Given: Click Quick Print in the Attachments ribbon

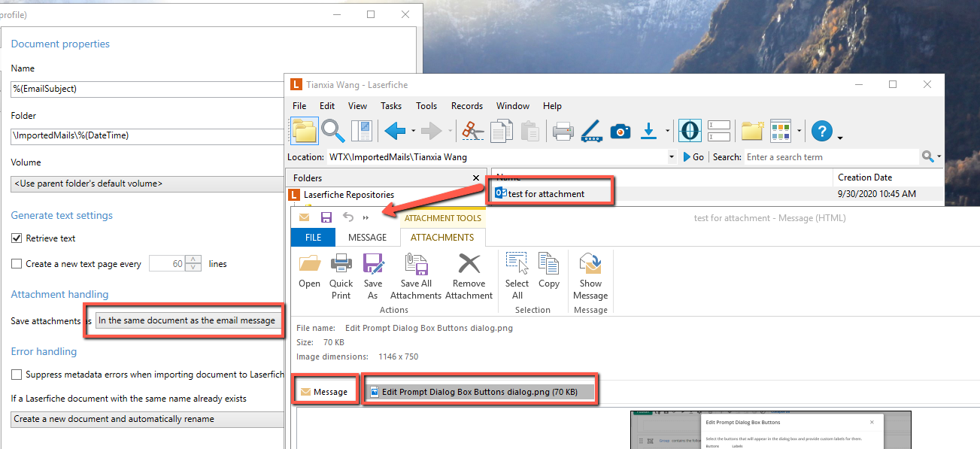Looking at the screenshot, I should 341,277.
